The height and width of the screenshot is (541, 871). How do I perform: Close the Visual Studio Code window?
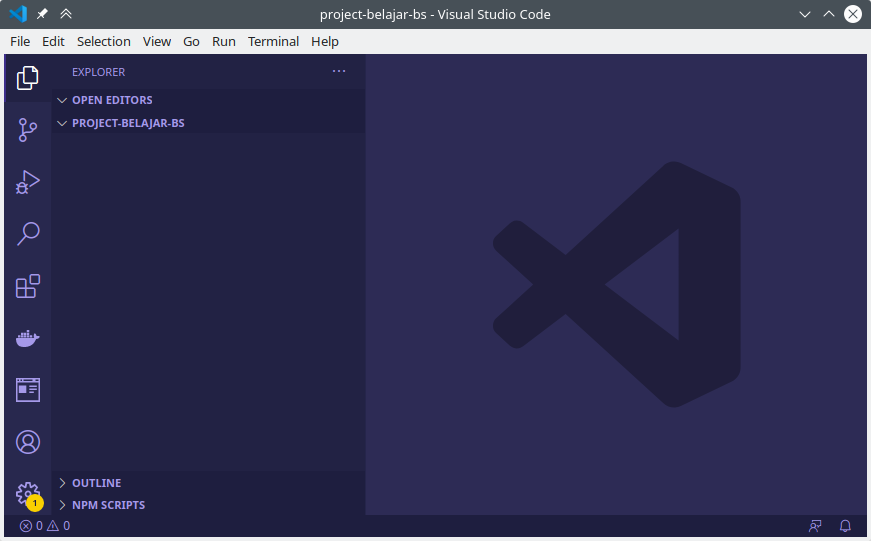point(853,14)
